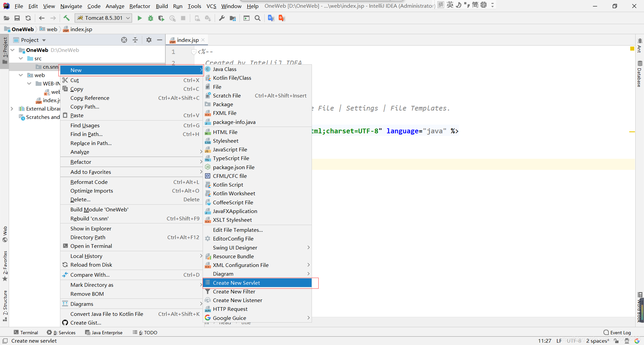The height and width of the screenshot is (345, 644).
Task: Click the 2 spaces indent setting
Action: 597,341
